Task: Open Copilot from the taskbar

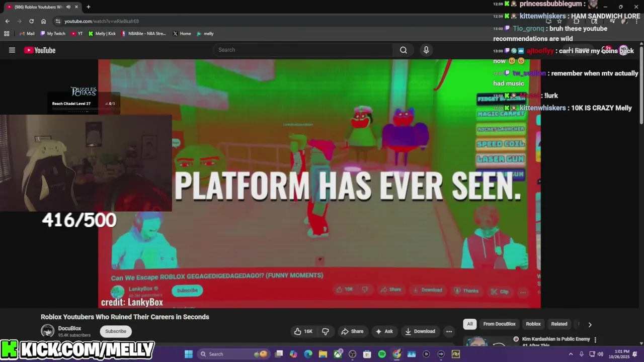Action: (x=293, y=354)
